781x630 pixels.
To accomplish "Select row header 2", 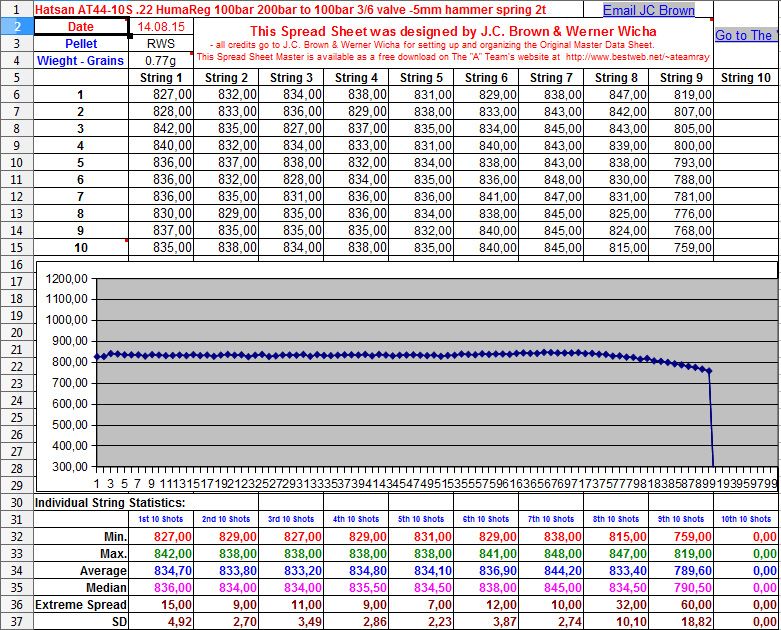I will (x=16, y=27).
